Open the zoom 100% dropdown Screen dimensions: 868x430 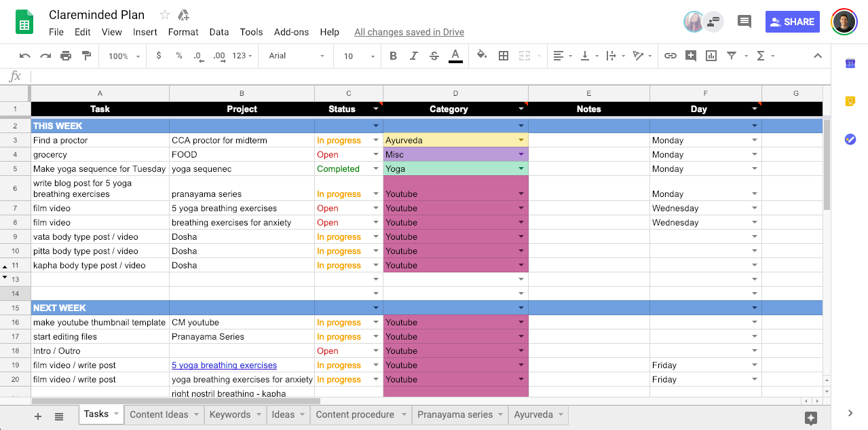click(124, 56)
